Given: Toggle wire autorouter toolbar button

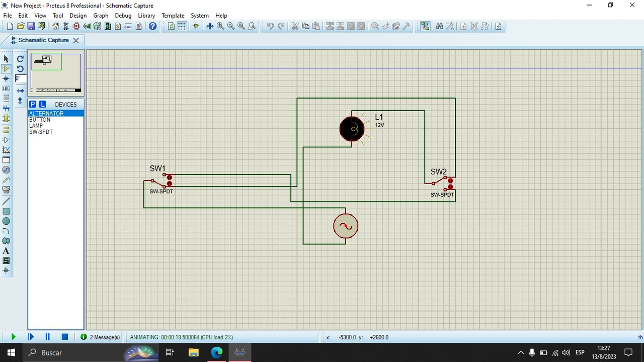Looking at the screenshot, I should 425,26.
